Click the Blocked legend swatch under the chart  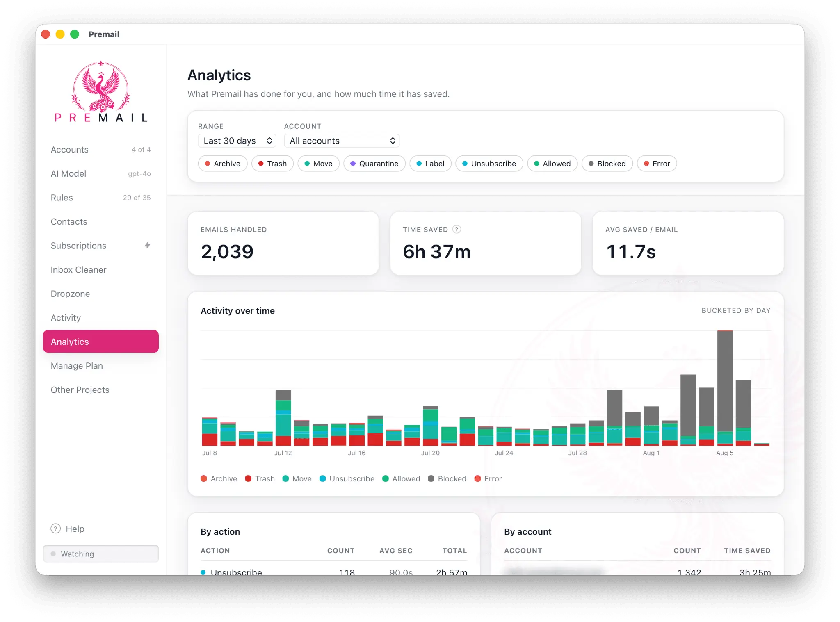click(x=431, y=478)
